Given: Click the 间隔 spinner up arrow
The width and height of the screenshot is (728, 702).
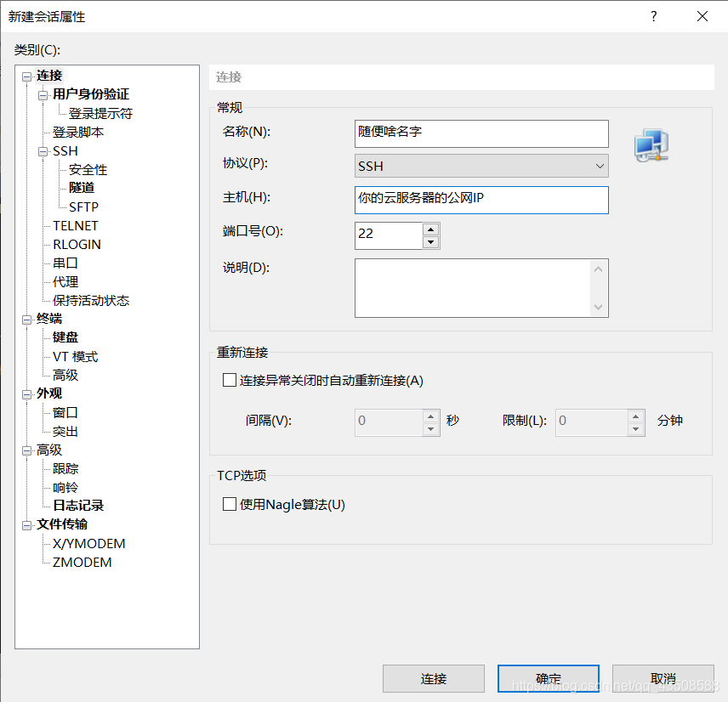Looking at the screenshot, I should (431, 416).
